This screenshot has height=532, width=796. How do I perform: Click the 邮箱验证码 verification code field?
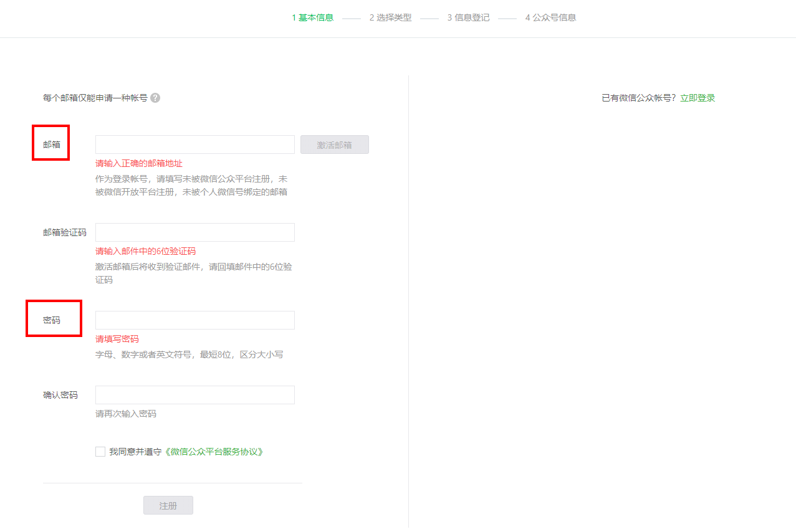[194, 232]
